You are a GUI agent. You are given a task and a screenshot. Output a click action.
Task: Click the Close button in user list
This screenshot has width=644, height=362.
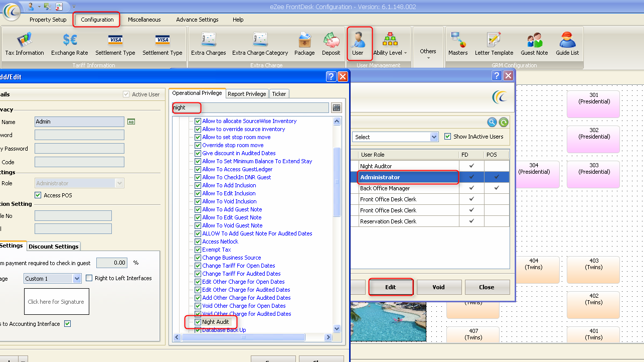click(x=487, y=287)
